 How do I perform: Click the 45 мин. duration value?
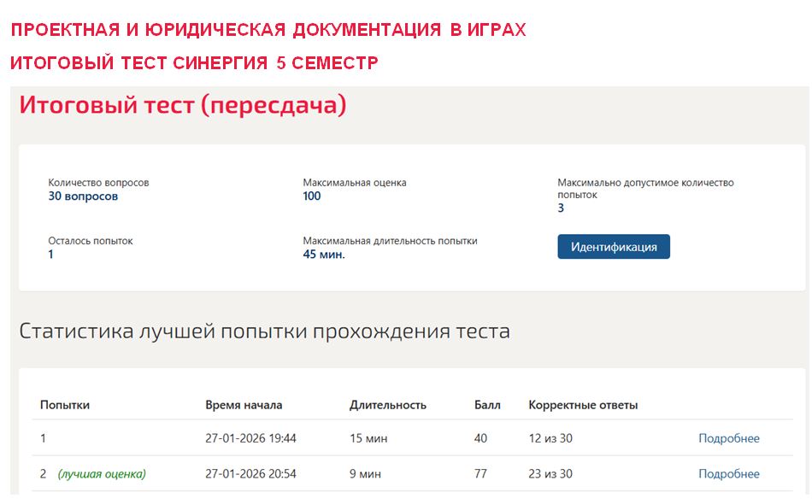click(x=324, y=254)
